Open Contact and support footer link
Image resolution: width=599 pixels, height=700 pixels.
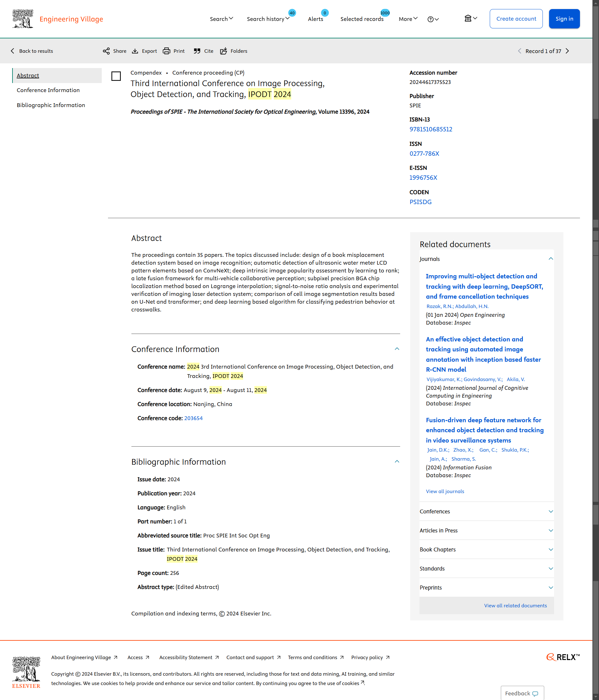[253, 658]
